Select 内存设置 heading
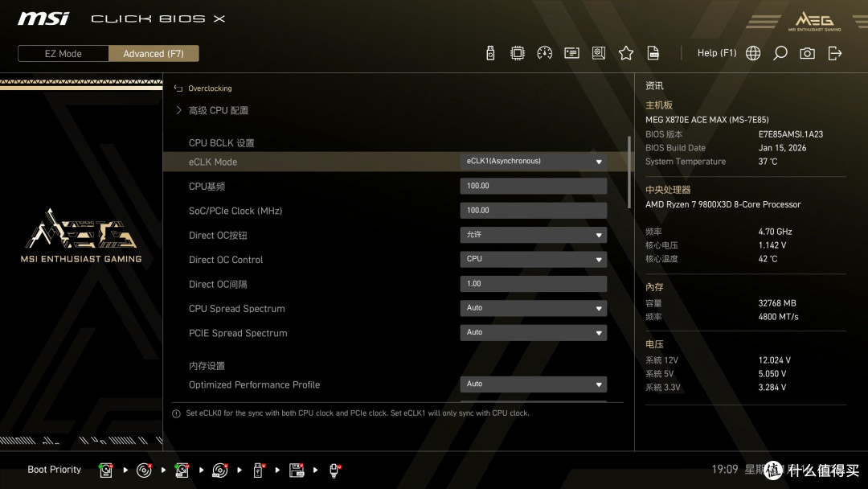This screenshot has height=489, width=868. click(x=207, y=365)
